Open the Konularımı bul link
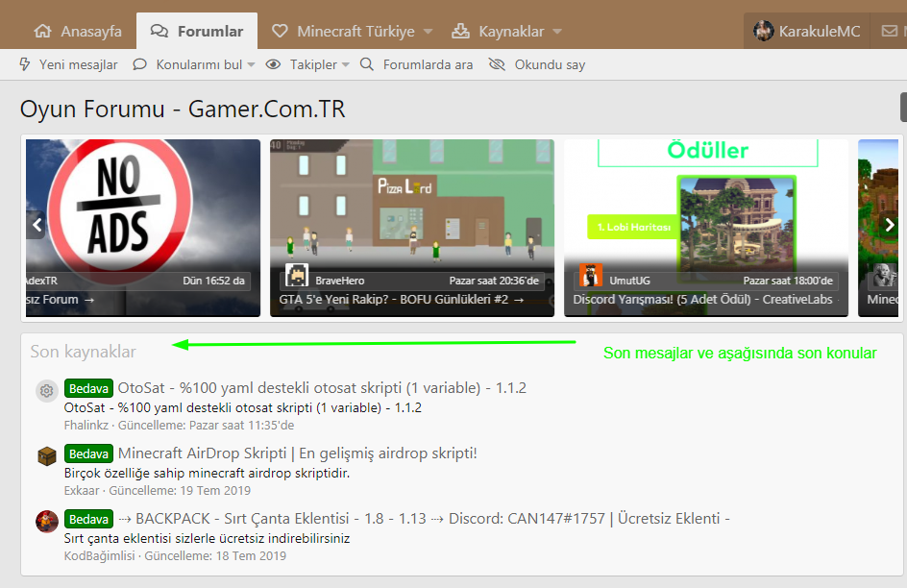This screenshot has width=907, height=588. (x=199, y=64)
